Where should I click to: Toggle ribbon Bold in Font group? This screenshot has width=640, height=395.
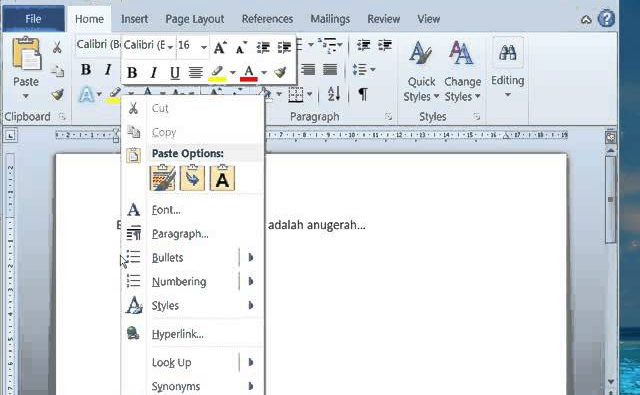[86, 70]
